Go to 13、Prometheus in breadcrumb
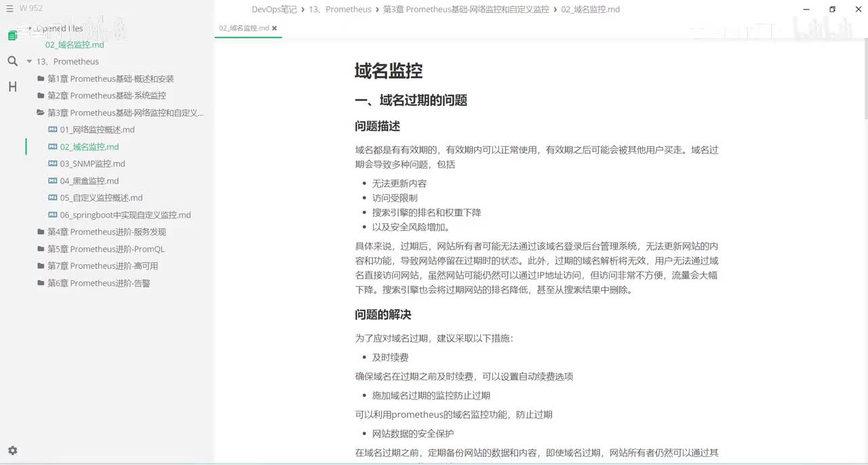This screenshot has width=868, height=465. (340, 9)
